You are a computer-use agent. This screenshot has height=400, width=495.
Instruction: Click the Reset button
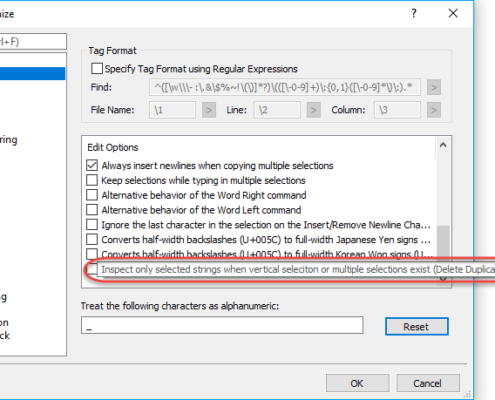[417, 326]
